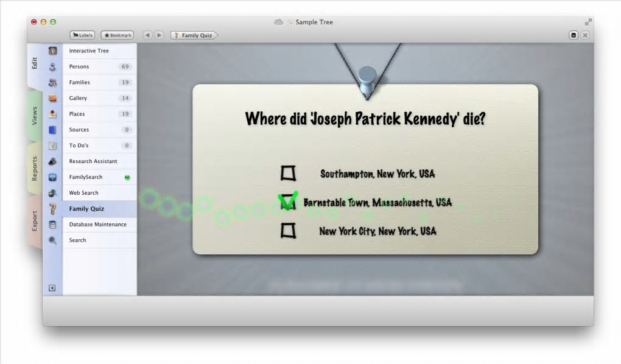The height and width of the screenshot is (364, 621).
Task: Switch to the Reports tab
Action: (x=35, y=169)
